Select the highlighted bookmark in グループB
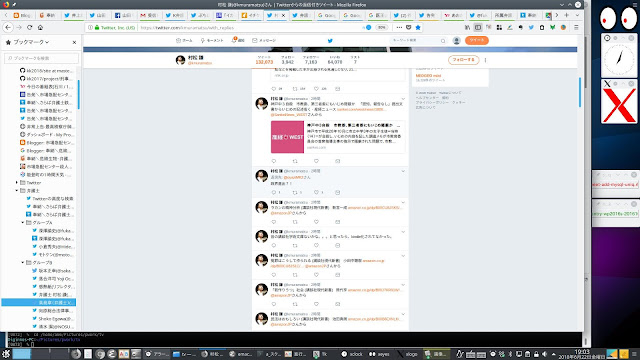Screen dimensions: 640x360 coord(39,302)
